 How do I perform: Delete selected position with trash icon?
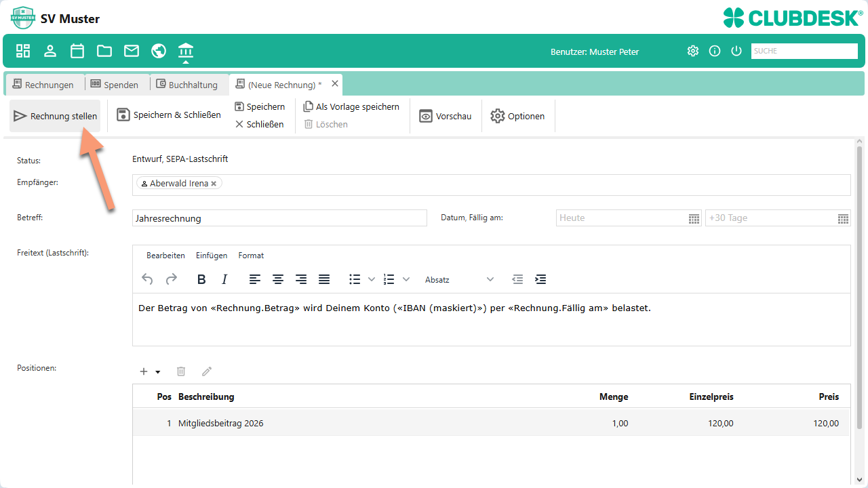point(181,371)
